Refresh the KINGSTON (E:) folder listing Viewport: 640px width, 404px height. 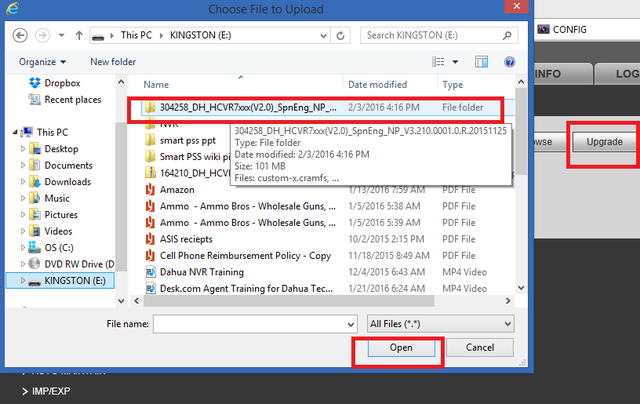340,36
